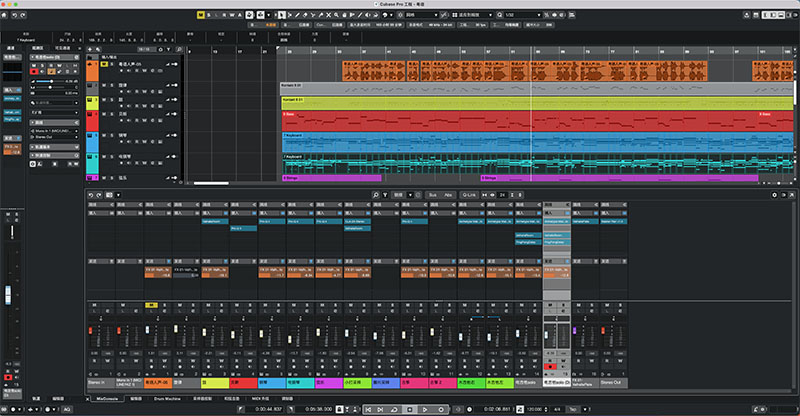This screenshot has height=416, width=800.
Task: Open the track list search magnifier
Action: click(x=179, y=50)
